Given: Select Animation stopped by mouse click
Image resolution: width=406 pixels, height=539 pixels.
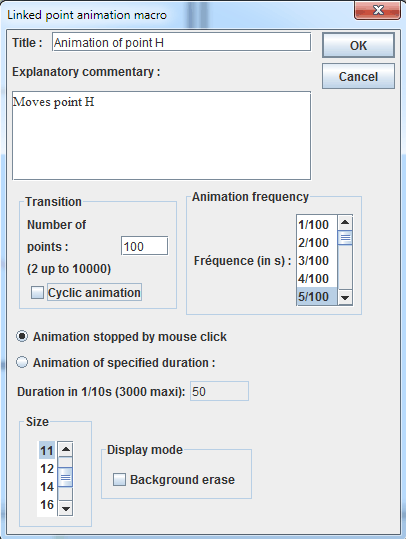Looking at the screenshot, I should click(22, 337).
